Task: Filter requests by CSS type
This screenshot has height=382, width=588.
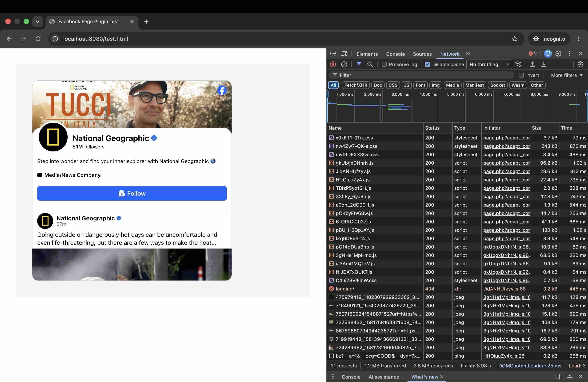Action: [x=393, y=85]
